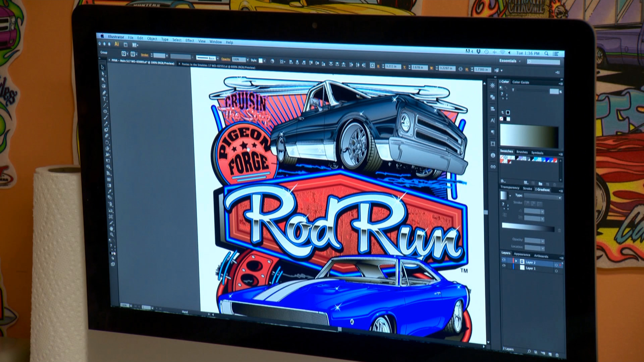Viewport: 644px width, 362px height.
Task: Click the orange Stroke label link
Action: (x=145, y=55)
